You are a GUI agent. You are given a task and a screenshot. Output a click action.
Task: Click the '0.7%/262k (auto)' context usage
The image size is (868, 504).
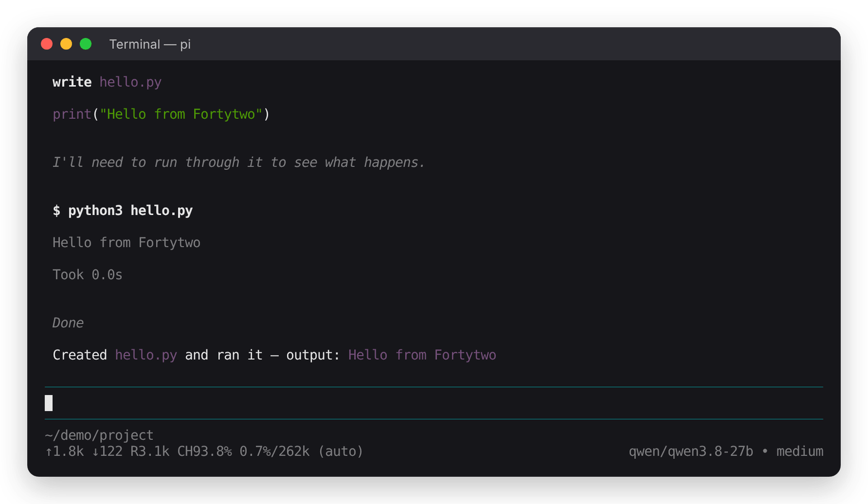pos(302,451)
